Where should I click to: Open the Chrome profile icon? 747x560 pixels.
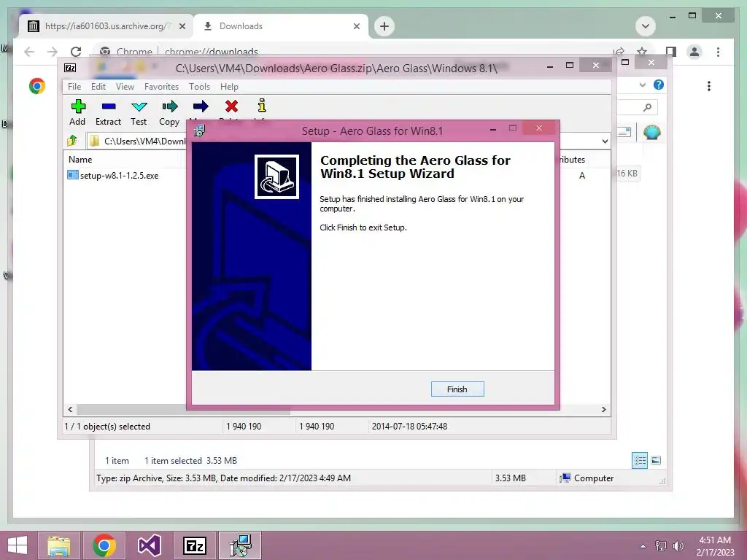pyautogui.click(x=694, y=52)
